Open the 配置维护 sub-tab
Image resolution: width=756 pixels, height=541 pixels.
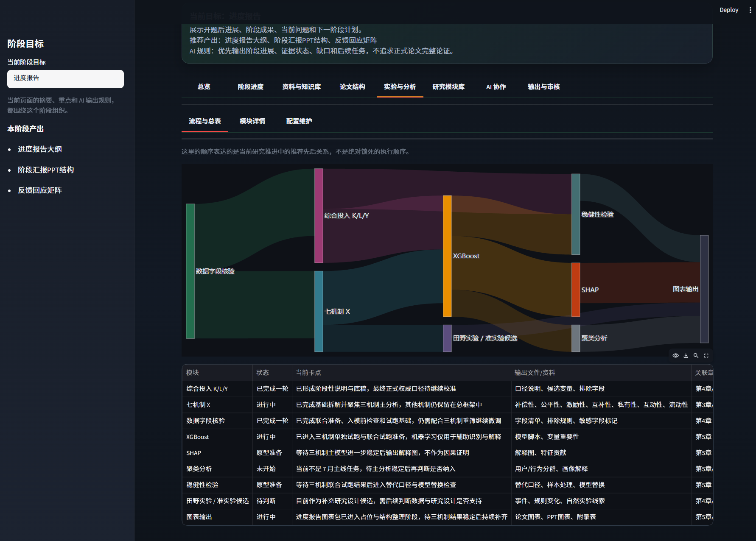[x=299, y=121]
